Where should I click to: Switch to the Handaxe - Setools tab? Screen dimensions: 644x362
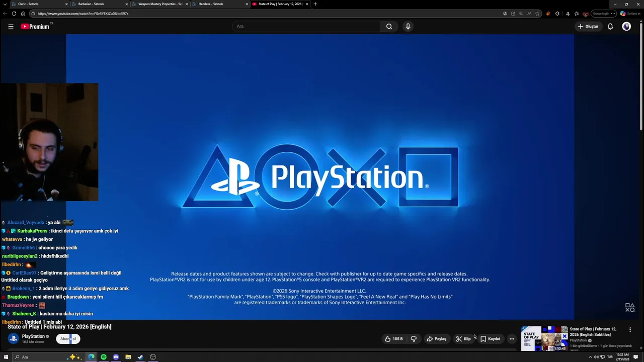coord(220,4)
